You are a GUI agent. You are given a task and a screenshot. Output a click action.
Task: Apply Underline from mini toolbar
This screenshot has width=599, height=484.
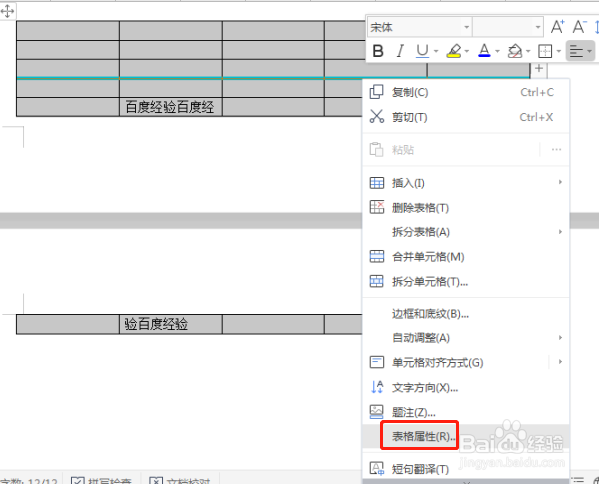[422, 51]
